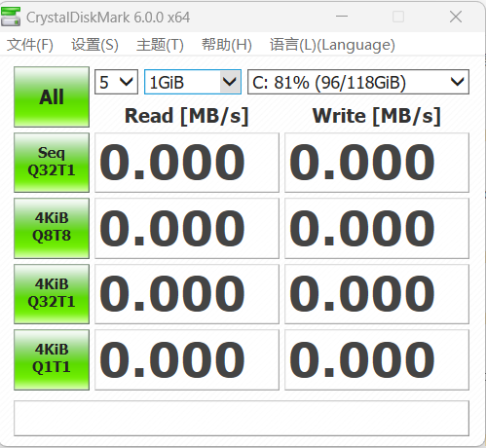Image resolution: width=486 pixels, height=448 pixels.
Task: Open the 主题(T) menu
Action: pyautogui.click(x=160, y=45)
